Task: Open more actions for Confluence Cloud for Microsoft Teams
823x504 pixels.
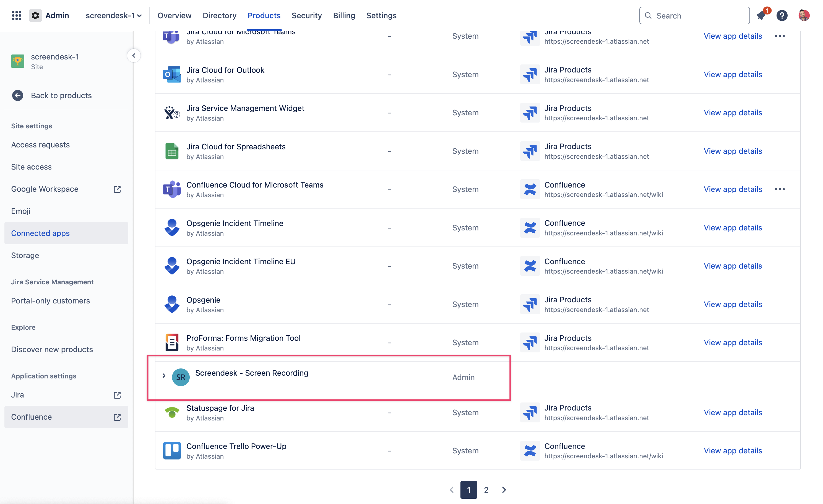Action: (x=780, y=189)
